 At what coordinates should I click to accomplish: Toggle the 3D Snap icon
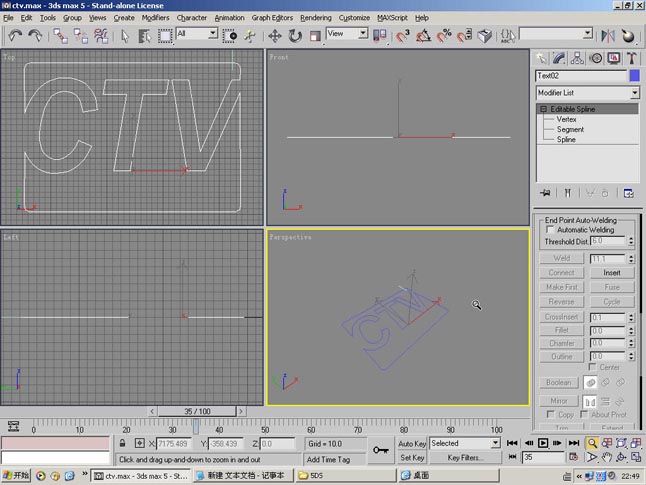[403, 36]
